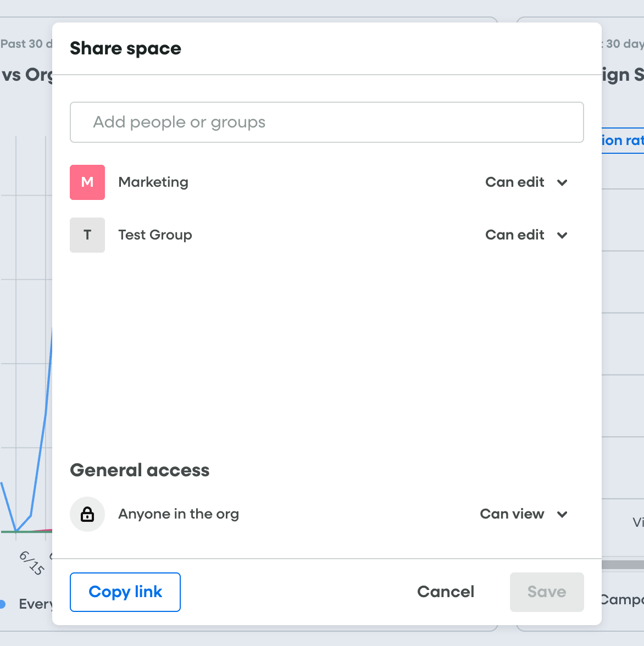This screenshot has height=646, width=644.
Task: Click the 6/15 date label in background chart
Action: point(32,563)
